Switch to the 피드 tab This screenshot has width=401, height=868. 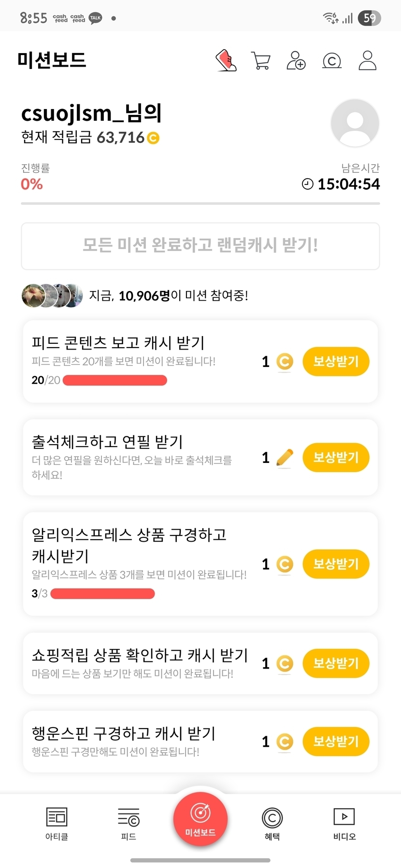coord(129,824)
